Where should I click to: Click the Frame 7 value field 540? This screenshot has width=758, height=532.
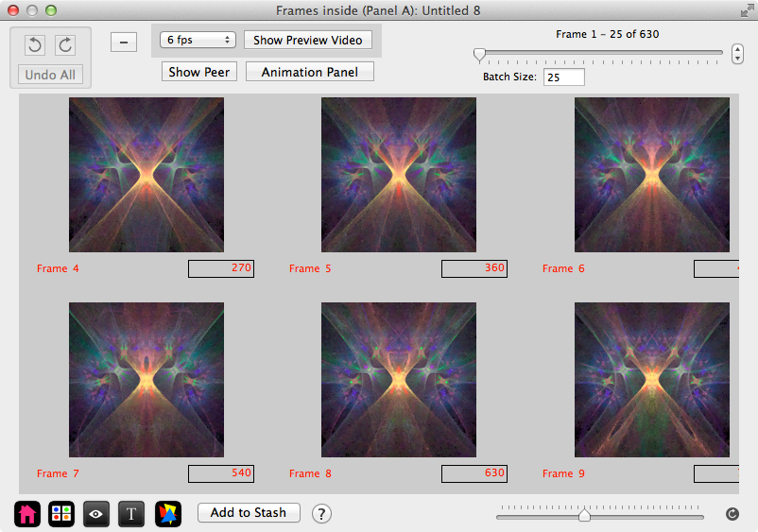(221, 473)
